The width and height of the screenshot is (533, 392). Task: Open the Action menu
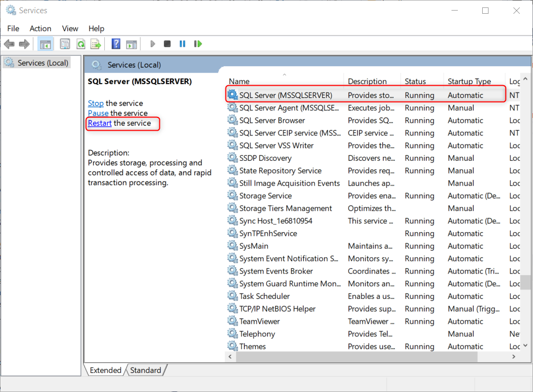[x=40, y=29]
